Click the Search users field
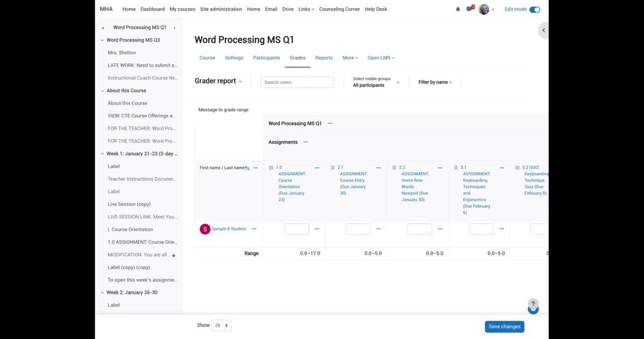644x339 pixels. coord(297,82)
